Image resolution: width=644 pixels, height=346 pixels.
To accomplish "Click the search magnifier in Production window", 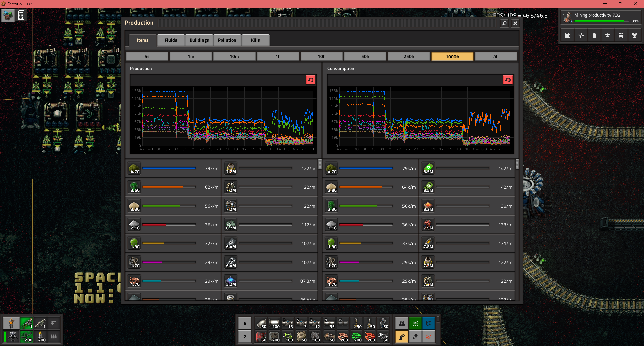I will click(504, 23).
